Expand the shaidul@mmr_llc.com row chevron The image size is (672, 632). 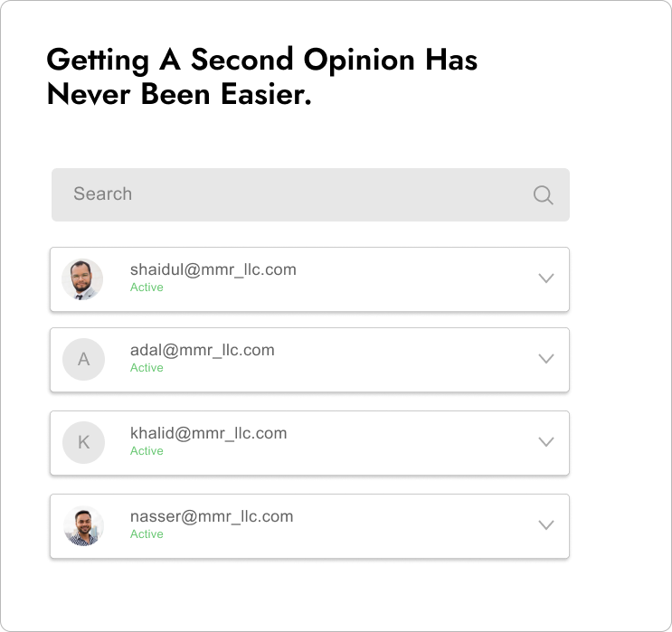546,278
